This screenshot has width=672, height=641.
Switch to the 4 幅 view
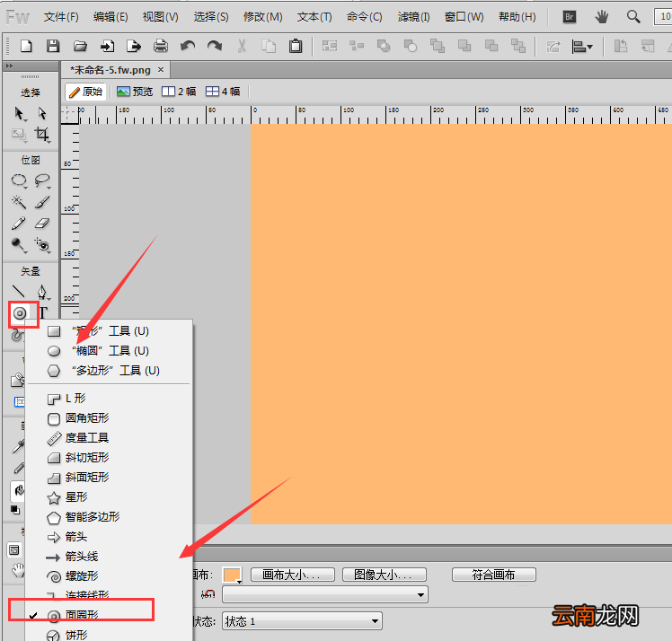pyautogui.click(x=223, y=92)
